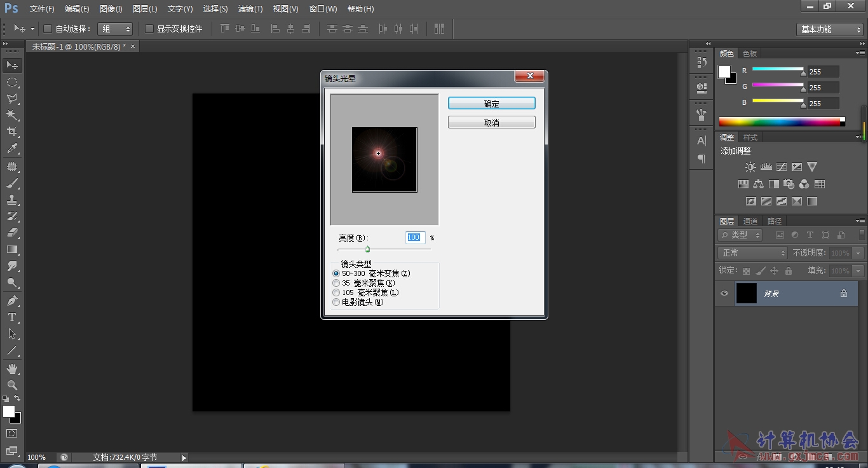Select the Pen tool
This screenshot has width=868, height=468.
[x=12, y=301]
